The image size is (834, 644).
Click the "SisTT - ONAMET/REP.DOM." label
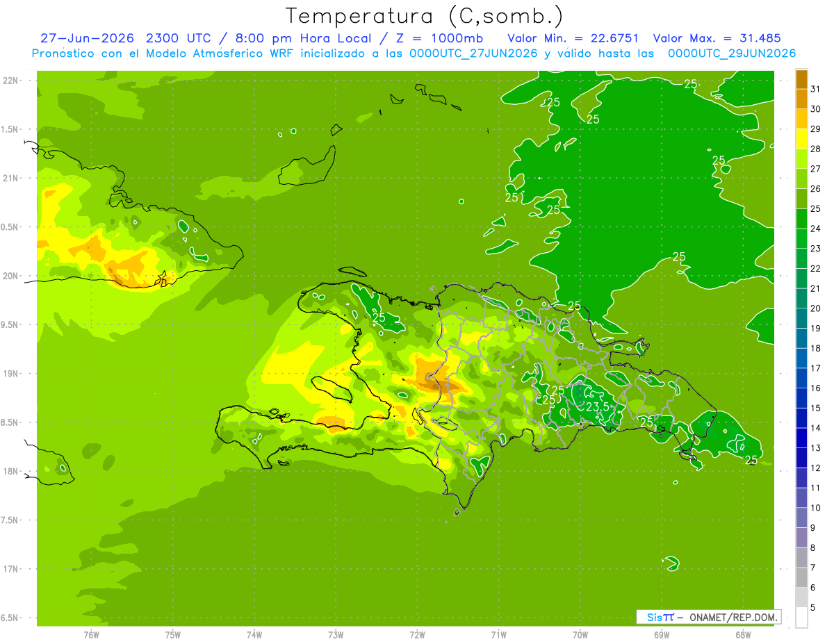[x=710, y=617]
